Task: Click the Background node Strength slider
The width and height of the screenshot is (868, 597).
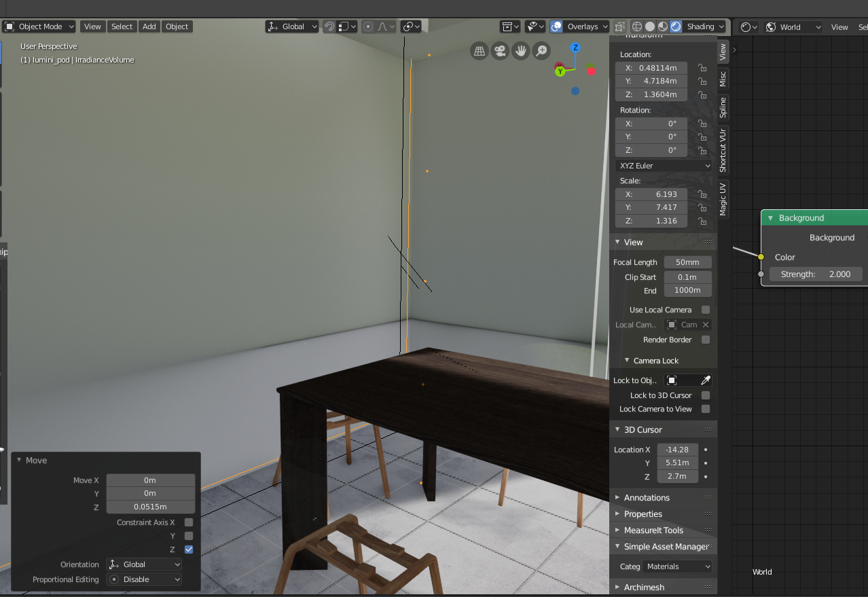Action: [x=816, y=274]
